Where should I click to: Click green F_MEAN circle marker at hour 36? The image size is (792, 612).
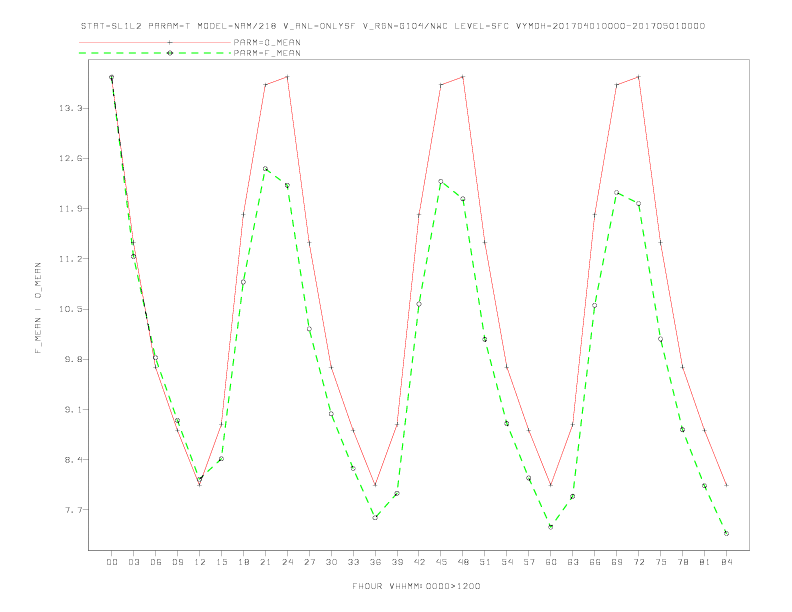(x=375, y=518)
